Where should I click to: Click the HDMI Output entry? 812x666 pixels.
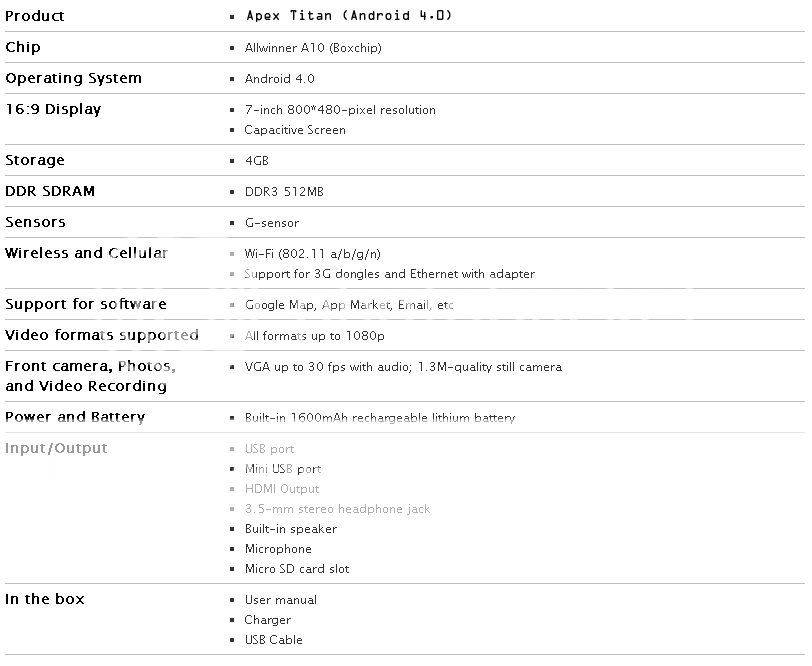tap(282, 489)
